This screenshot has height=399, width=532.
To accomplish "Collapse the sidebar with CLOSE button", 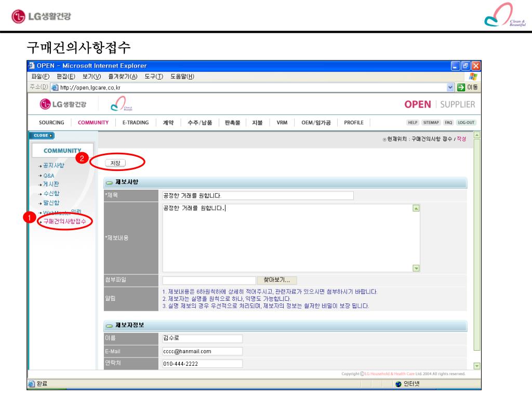I will tap(43, 136).
